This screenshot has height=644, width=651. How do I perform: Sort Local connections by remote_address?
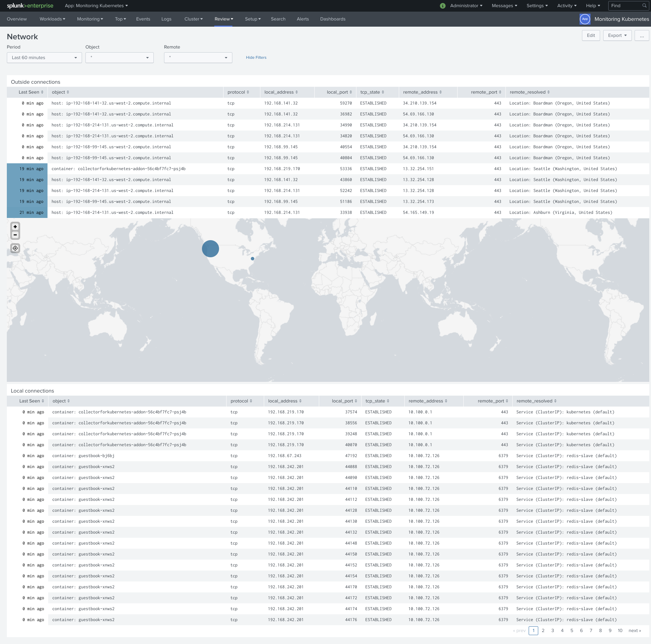click(428, 401)
